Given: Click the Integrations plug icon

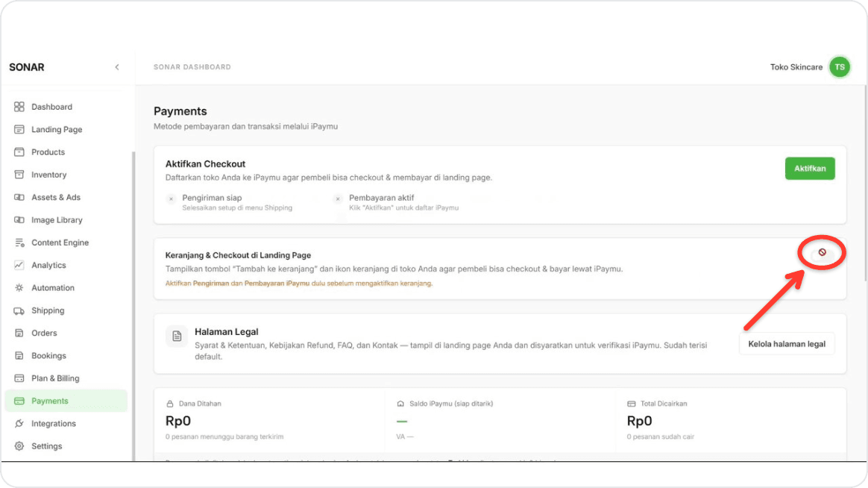Looking at the screenshot, I should coord(19,423).
